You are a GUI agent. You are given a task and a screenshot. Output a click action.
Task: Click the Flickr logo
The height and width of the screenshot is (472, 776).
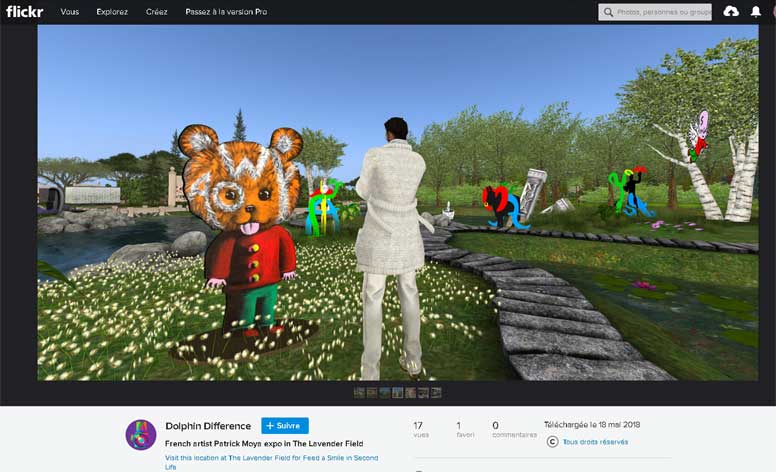point(24,12)
